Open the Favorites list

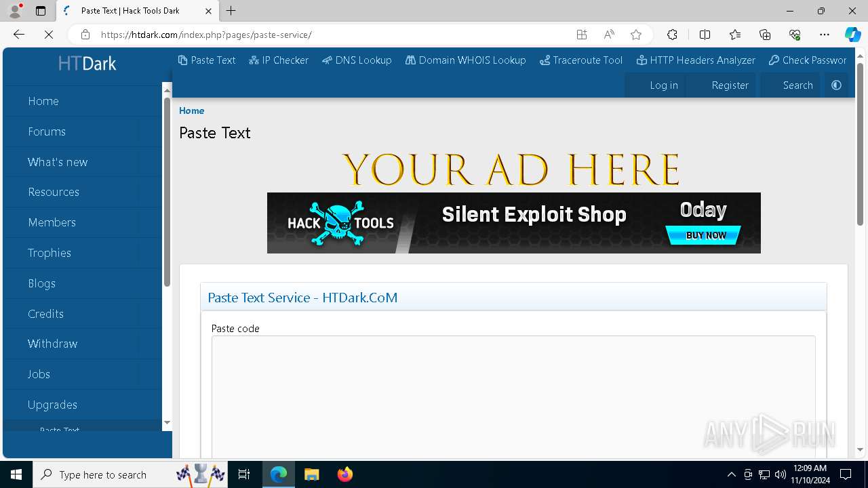pyautogui.click(x=735, y=35)
